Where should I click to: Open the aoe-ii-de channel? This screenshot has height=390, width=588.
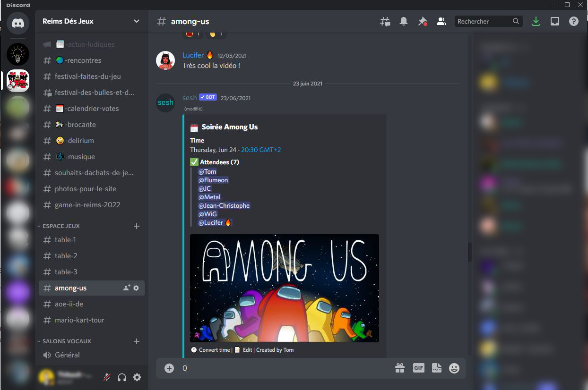tap(92, 304)
